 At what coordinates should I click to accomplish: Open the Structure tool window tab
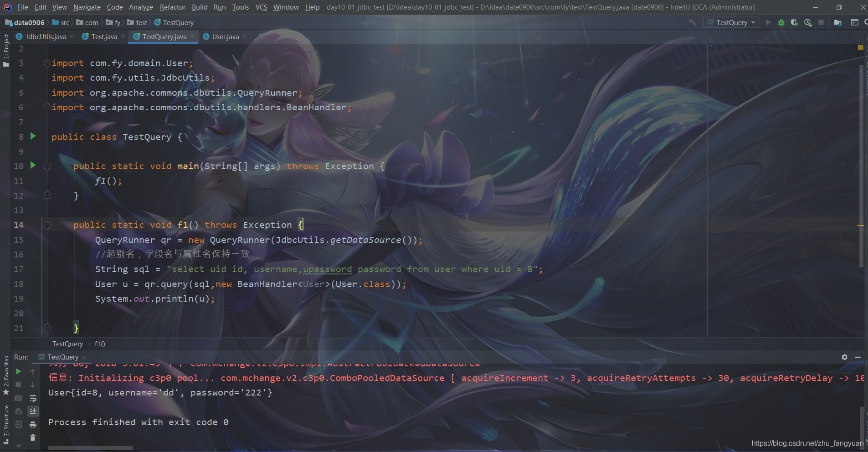point(6,424)
